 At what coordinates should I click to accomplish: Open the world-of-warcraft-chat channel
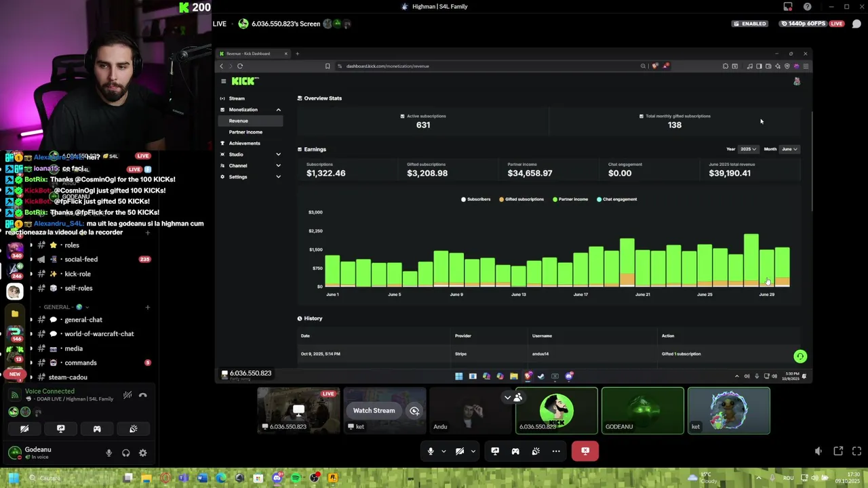click(x=99, y=333)
